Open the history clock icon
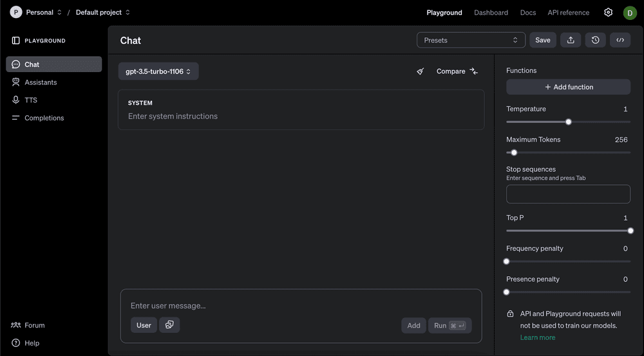The height and width of the screenshot is (356, 644). 595,40
